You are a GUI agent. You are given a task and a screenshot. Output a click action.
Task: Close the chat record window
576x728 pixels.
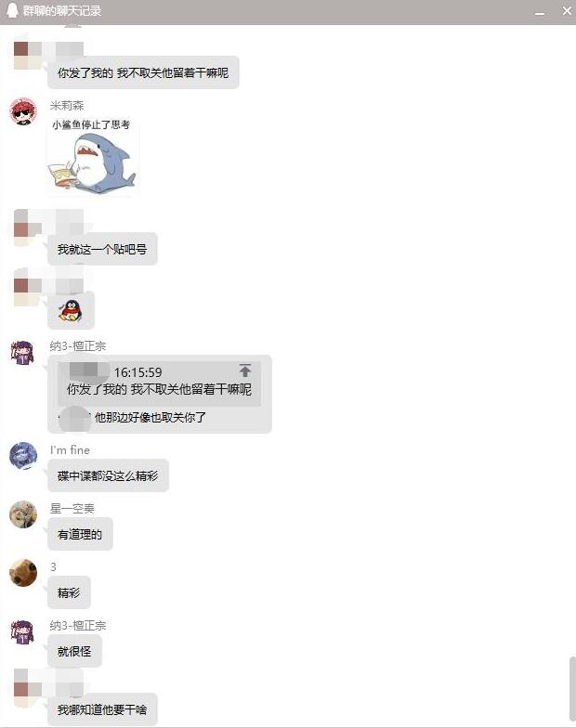(x=567, y=11)
